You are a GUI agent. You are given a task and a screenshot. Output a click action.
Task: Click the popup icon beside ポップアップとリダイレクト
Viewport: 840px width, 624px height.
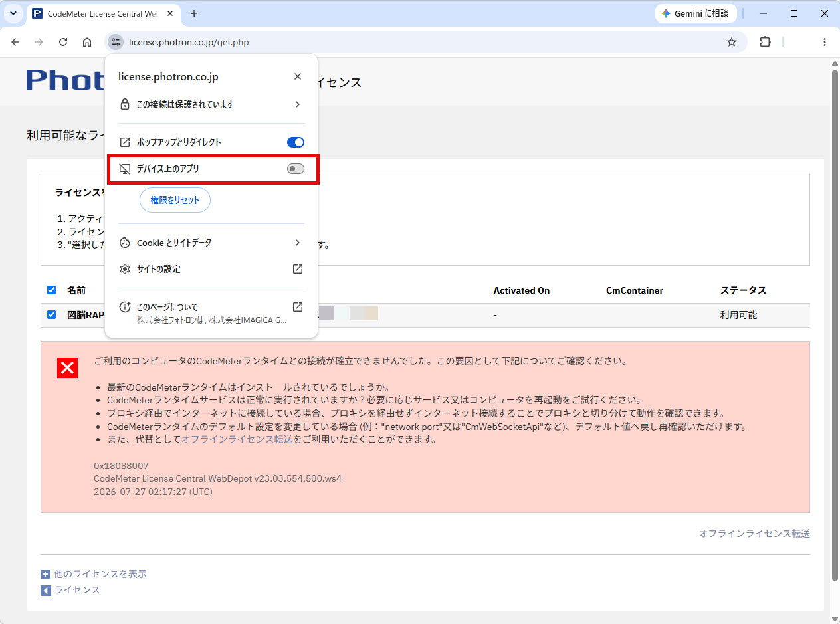pyautogui.click(x=124, y=142)
